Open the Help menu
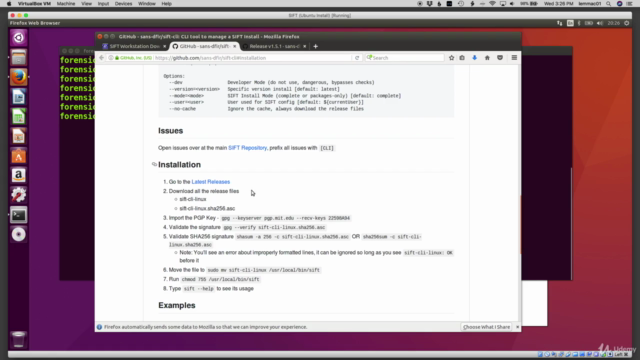This screenshot has width=640, height=360. pos(167,4)
